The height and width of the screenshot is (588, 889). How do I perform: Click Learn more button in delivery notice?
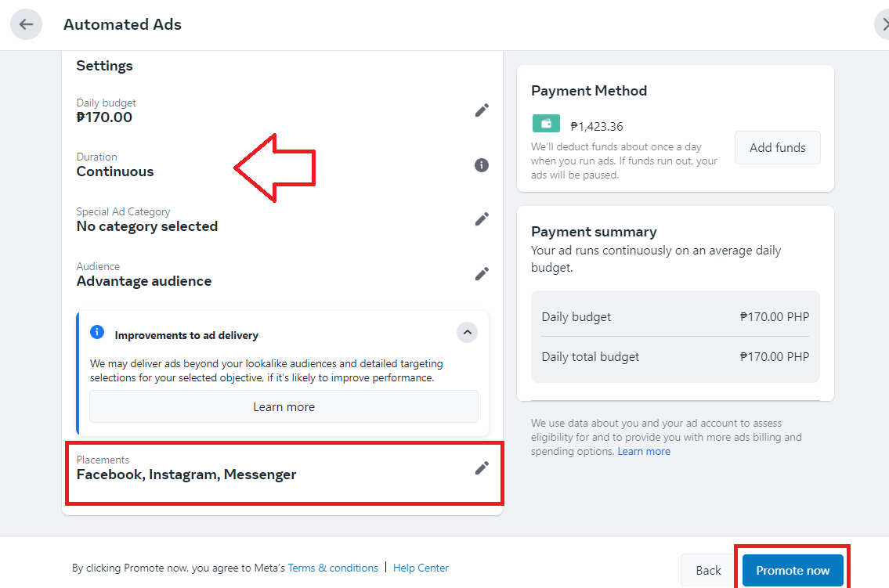[x=284, y=406]
